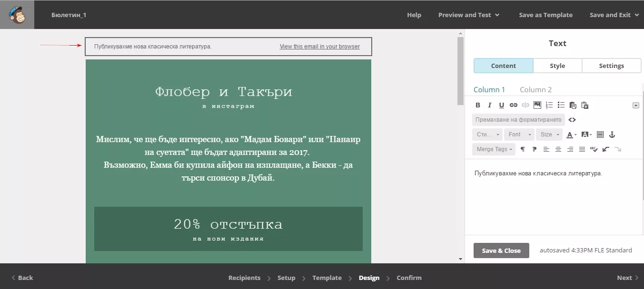Go to the Confirm step

(x=409, y=278)
